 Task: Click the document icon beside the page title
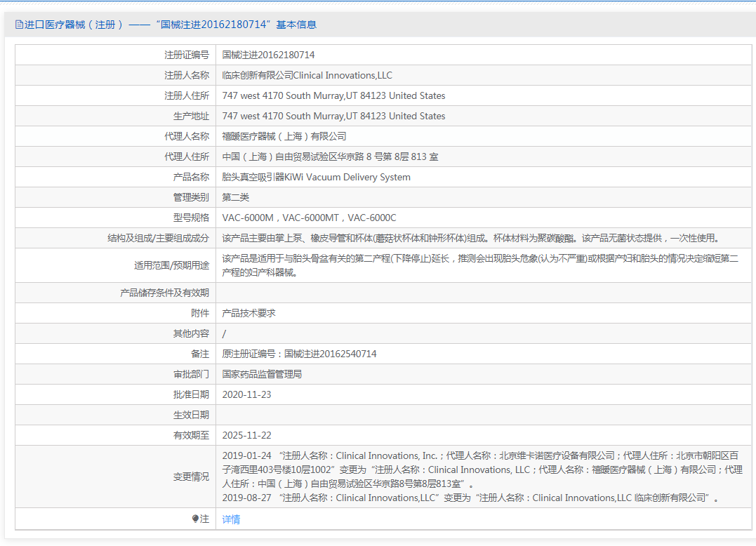click(x=19, y=25)
